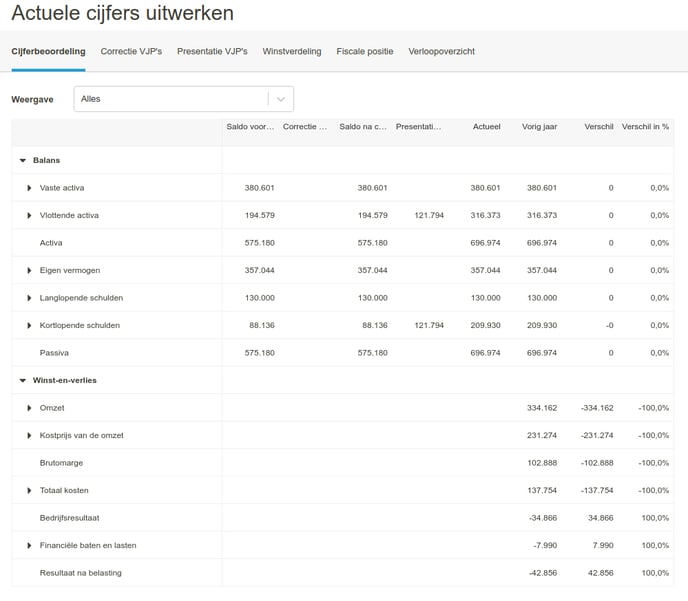Click Omzet's Verschil value -334.162

coord(597,408)
